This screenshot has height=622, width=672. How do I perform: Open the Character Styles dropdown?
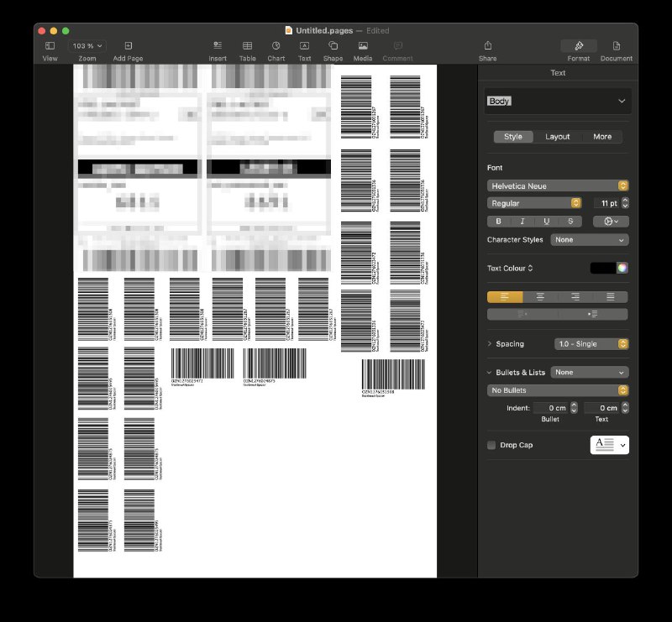tap(589, 240)
